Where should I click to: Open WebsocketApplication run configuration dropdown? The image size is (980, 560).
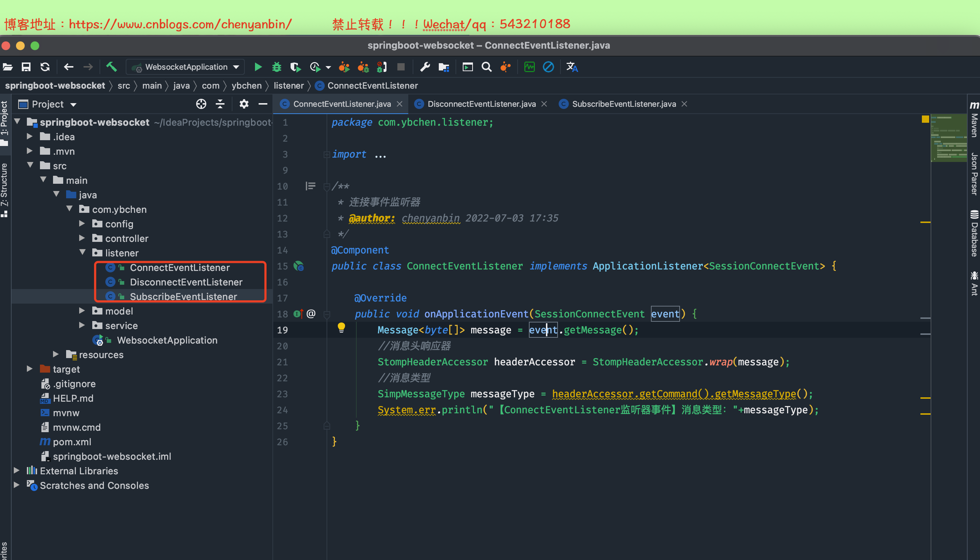(187, 67)
